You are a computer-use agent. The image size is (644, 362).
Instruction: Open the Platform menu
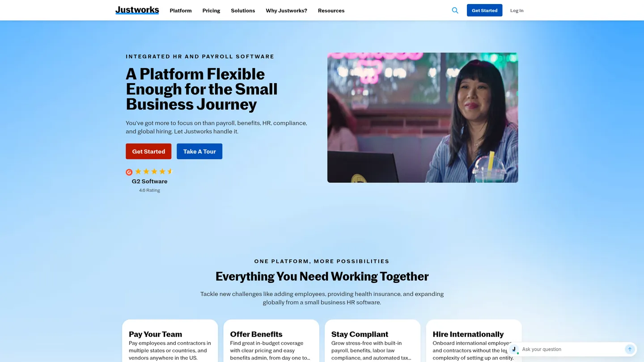181,10
